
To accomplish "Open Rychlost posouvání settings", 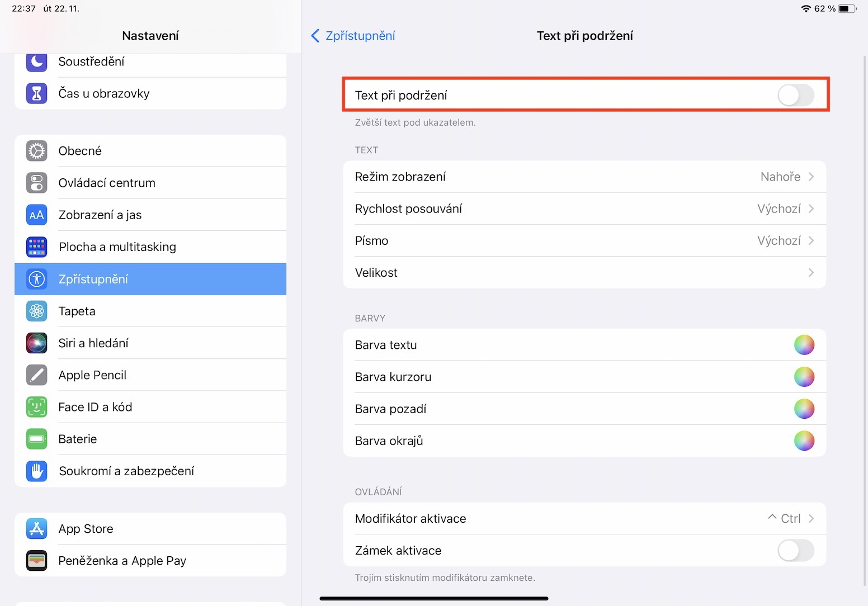I will pyautogui.click(x=584, y=209).
